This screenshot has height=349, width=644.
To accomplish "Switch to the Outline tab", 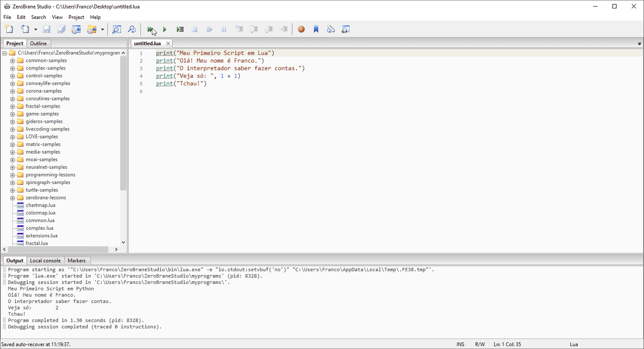I will pos(38,43).
